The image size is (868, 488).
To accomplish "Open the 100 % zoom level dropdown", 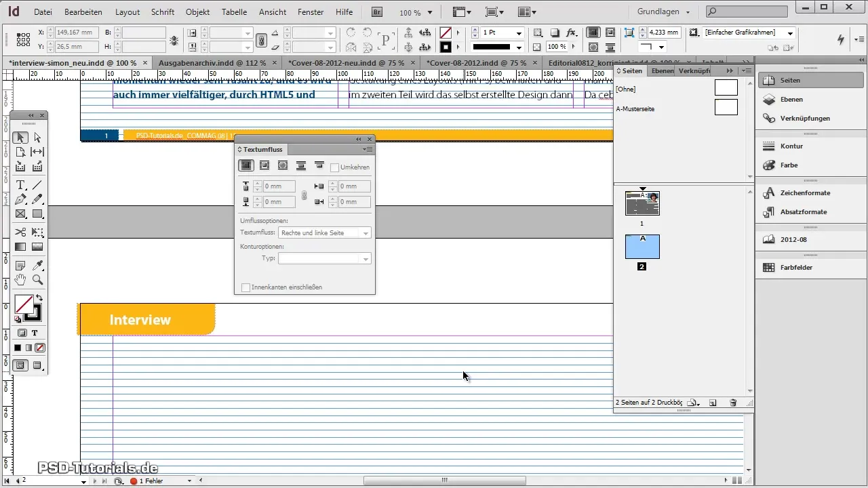I will pyautogui.click(x=430, y=12).
